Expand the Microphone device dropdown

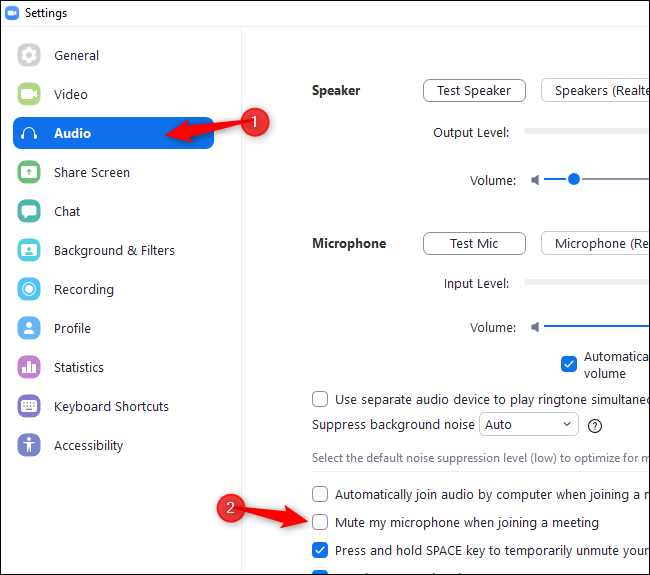click(595, 243)
